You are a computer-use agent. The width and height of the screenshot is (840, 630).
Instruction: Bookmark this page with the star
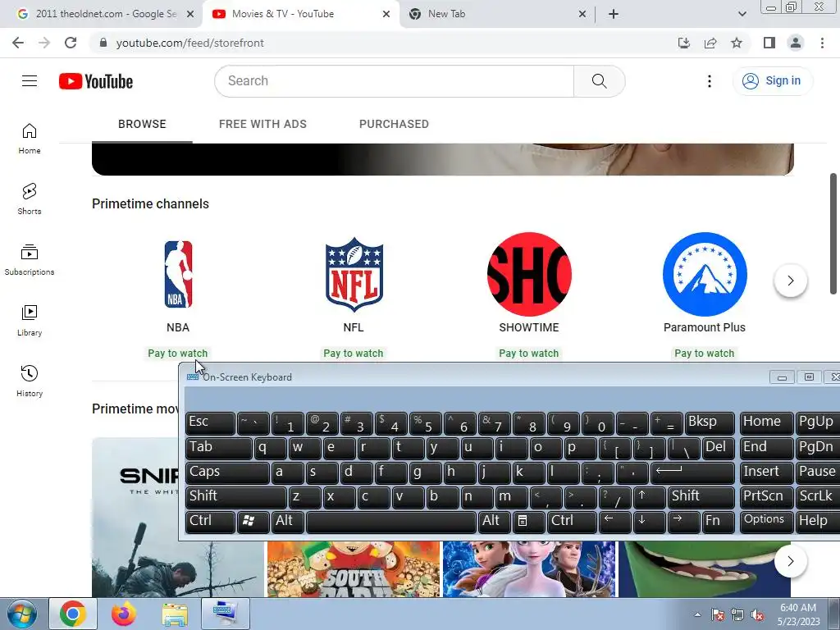(x=737, y=43)
